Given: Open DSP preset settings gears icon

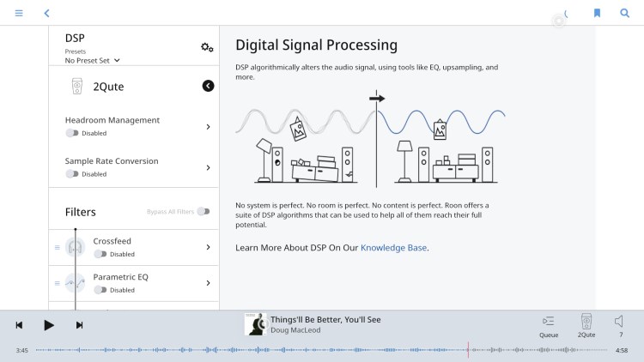Looking at the screenshot, I should pyautogui.click(x=207, y=47).
